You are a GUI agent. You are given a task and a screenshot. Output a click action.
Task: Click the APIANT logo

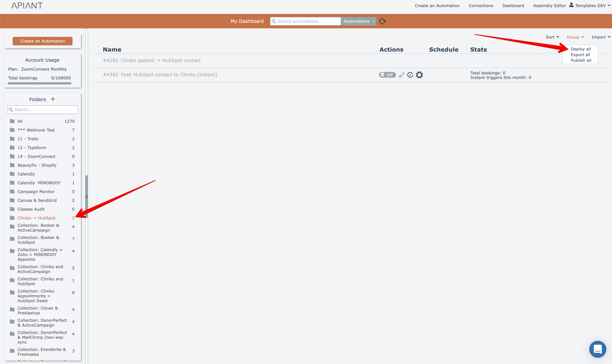[27, 5]
